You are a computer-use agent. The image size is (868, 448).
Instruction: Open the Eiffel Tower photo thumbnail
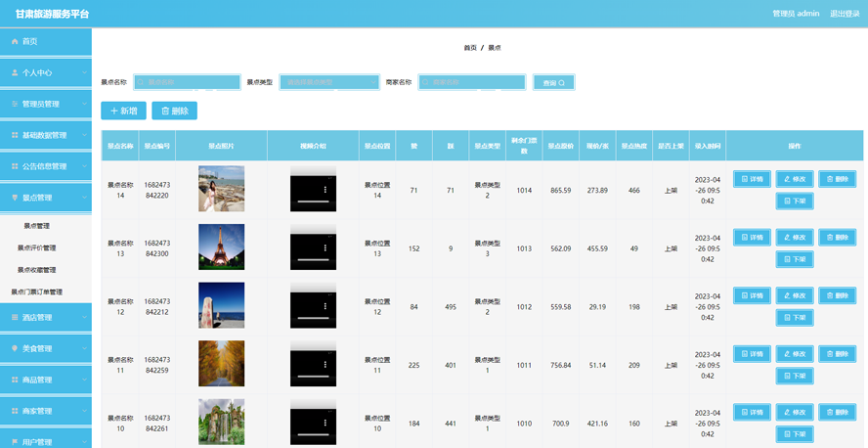(222, 246)
